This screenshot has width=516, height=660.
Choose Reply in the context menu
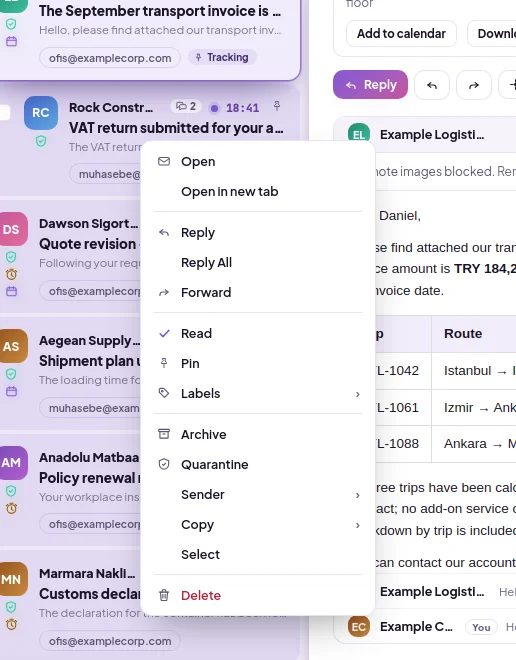[258, 232]
